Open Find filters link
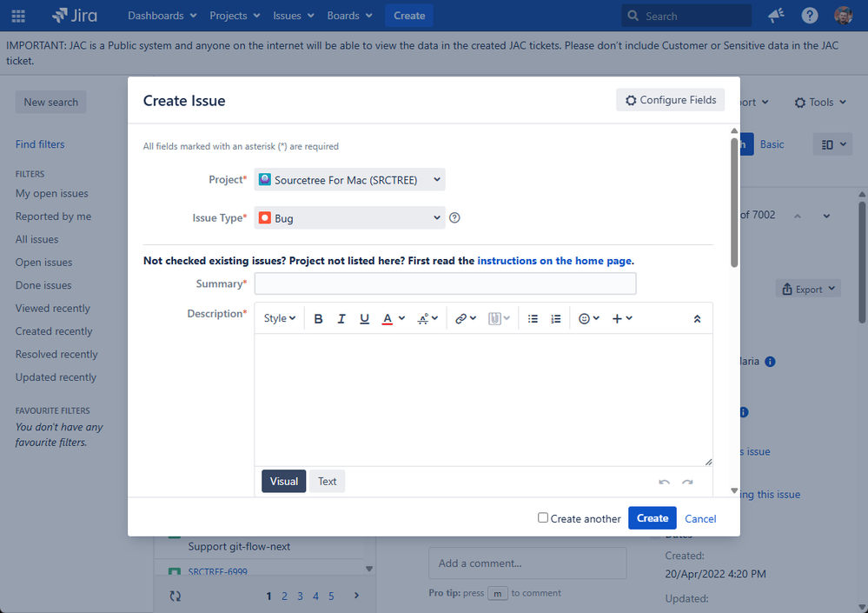 click(x=40, y=144)
